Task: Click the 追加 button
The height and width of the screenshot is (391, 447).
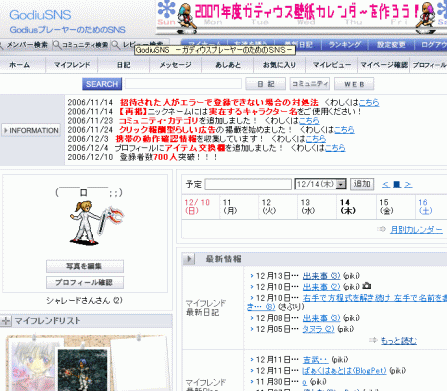Action: [362, 184]
